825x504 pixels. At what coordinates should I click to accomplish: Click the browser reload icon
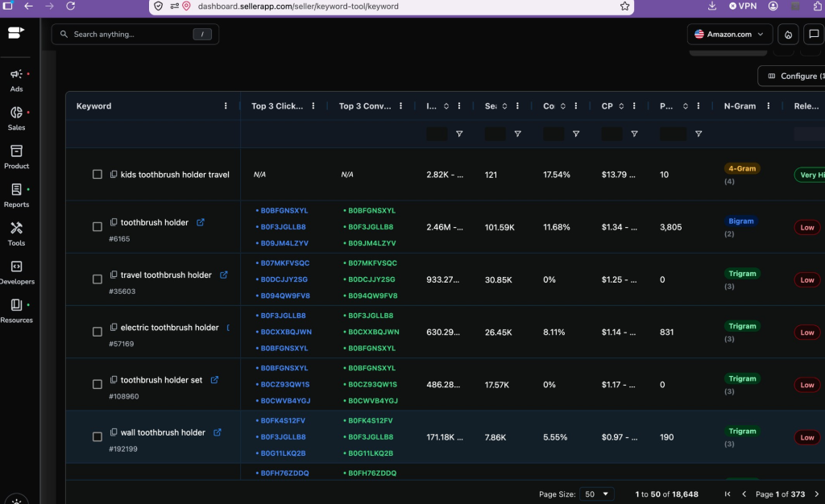point(71,6)
